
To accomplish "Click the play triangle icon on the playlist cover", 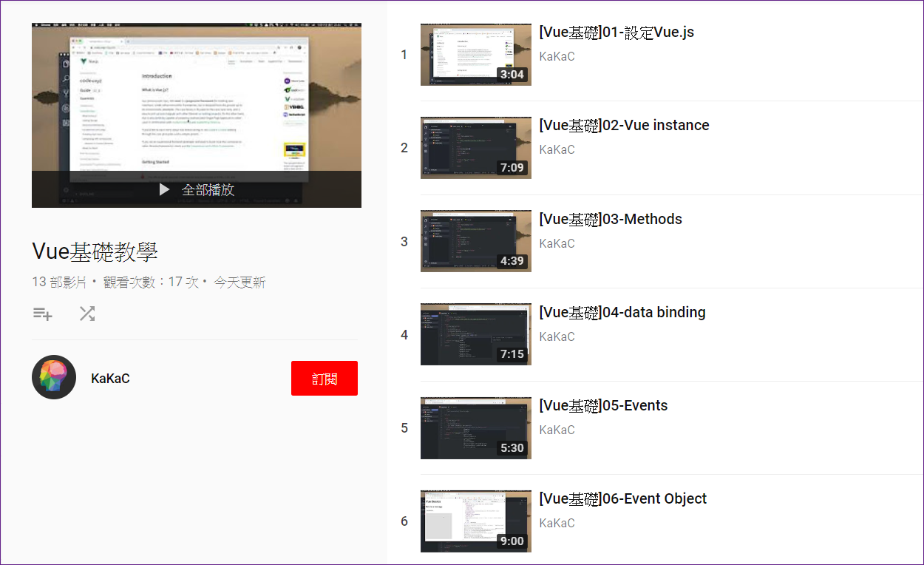I will 164,189.
